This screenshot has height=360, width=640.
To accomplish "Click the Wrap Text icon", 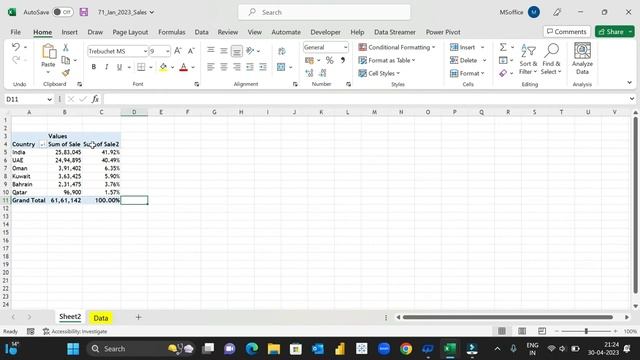I will 282,51.
